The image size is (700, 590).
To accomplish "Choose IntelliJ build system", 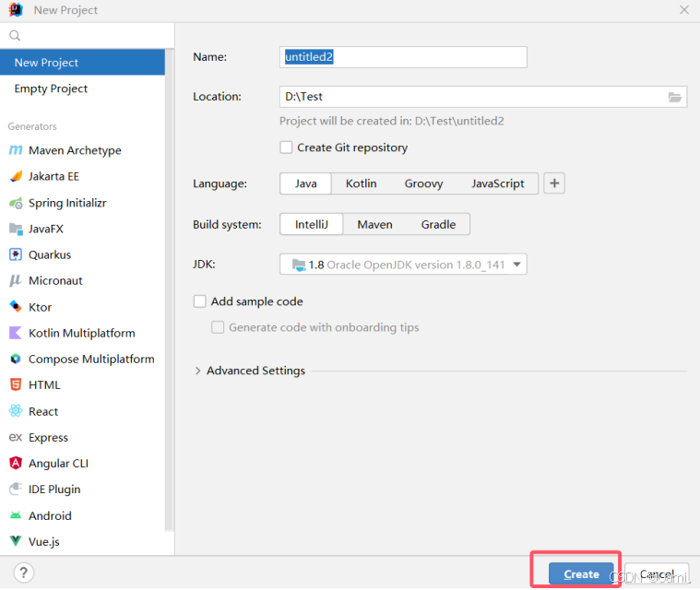I will pyautogui.click(x=312, y=224).
